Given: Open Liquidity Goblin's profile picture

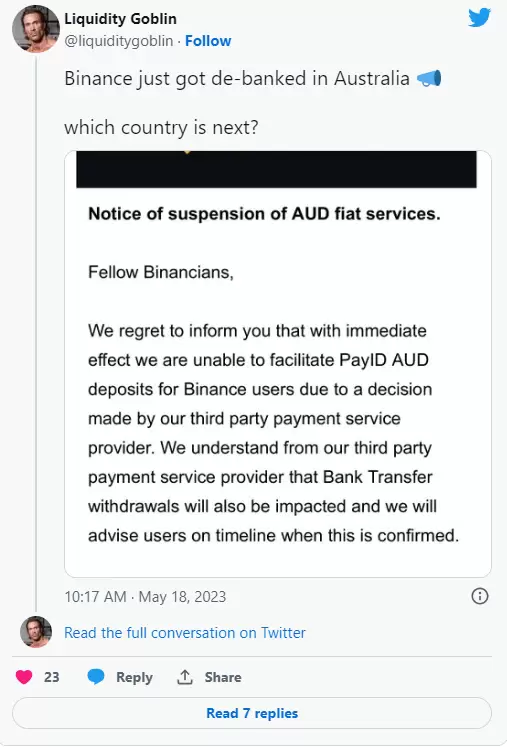Looking at the screenshot, I should pyautogui.click(x=36, y=29).
